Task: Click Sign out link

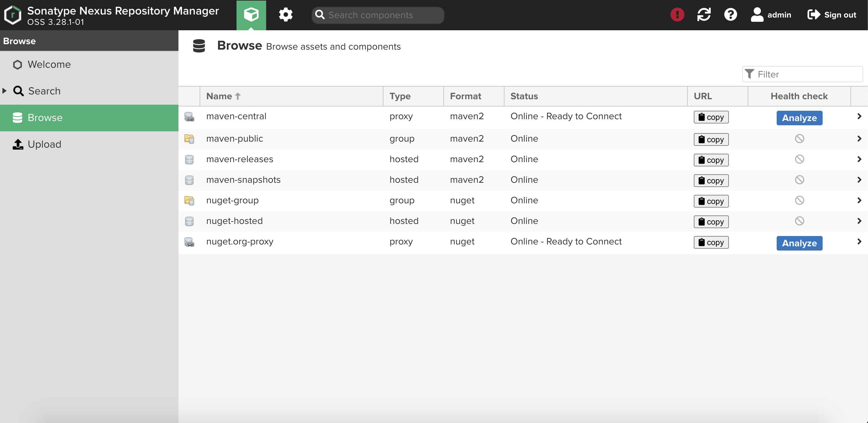Action: coord(832,15)
